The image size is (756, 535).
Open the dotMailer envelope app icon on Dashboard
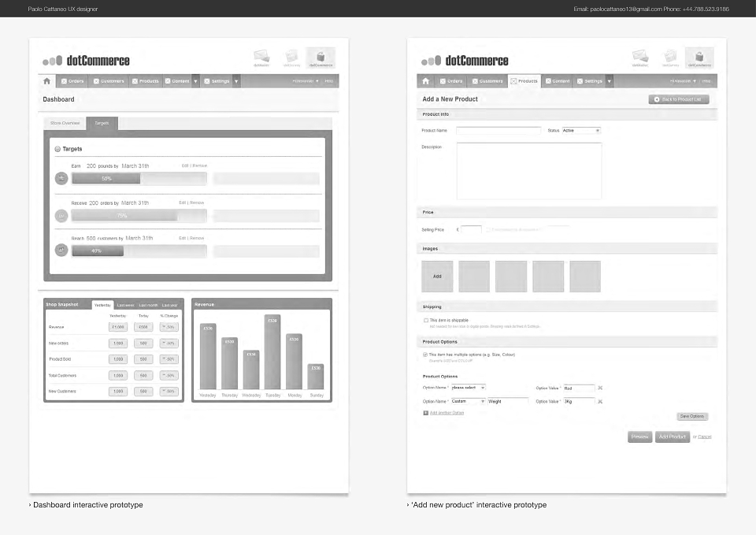(261, 58)
